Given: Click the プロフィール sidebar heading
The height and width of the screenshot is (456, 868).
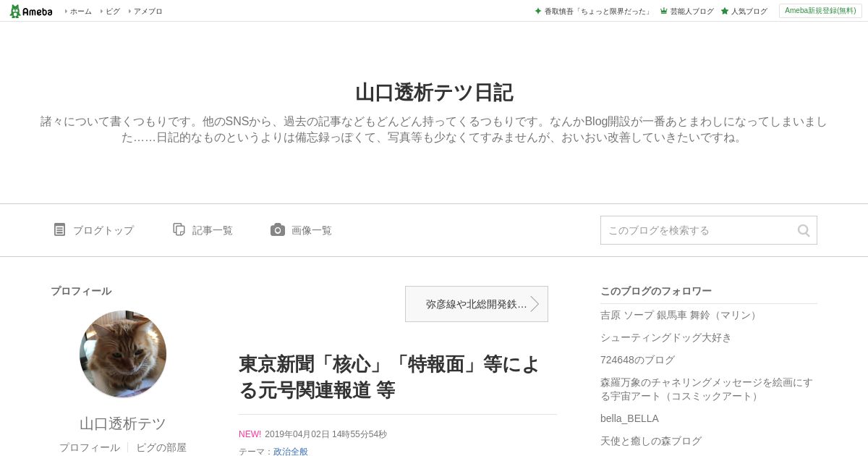Looking at the screenshot, I should (x=81, y=291).
